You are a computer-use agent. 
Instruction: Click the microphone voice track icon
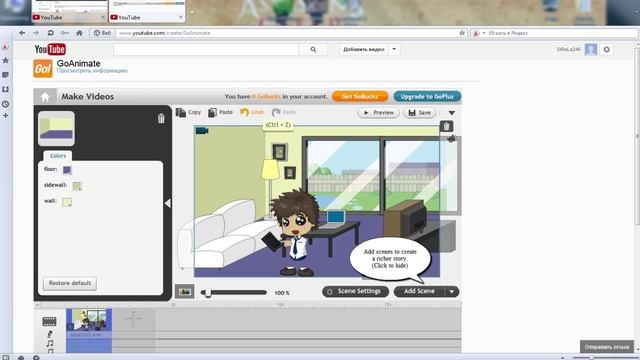[x=50, y=334]
